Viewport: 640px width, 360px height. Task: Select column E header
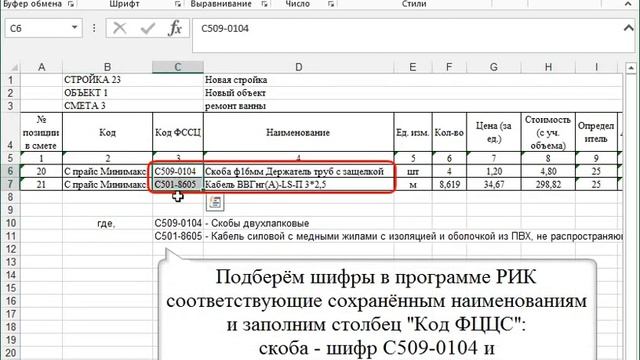413,67
